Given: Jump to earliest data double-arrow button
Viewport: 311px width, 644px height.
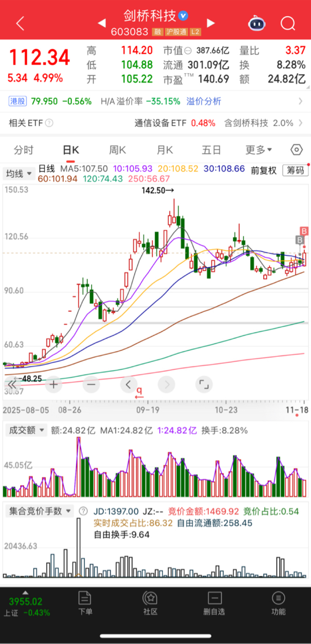Looking at the screenshot, I should point(12,384).
